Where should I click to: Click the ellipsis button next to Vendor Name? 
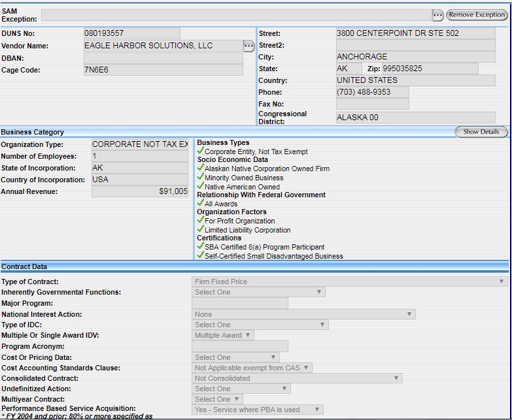tap(248, 46)
